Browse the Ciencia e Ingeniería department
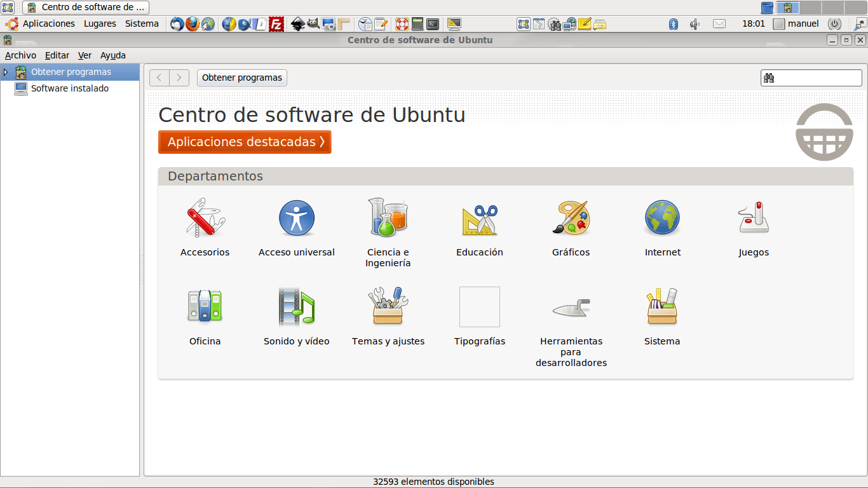 [388, 218]
